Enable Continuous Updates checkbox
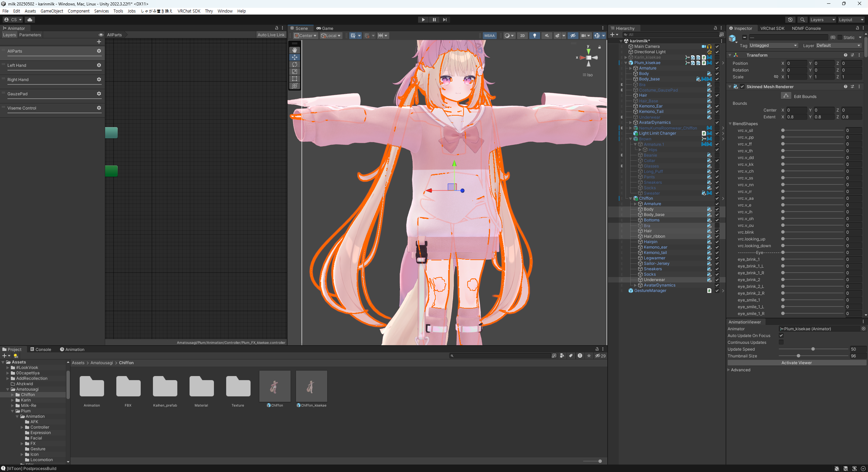868x472 pixels. point(781,342)
